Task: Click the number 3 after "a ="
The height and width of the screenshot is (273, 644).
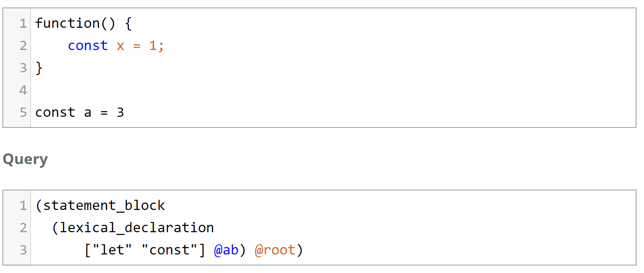Action: [121, 113]
